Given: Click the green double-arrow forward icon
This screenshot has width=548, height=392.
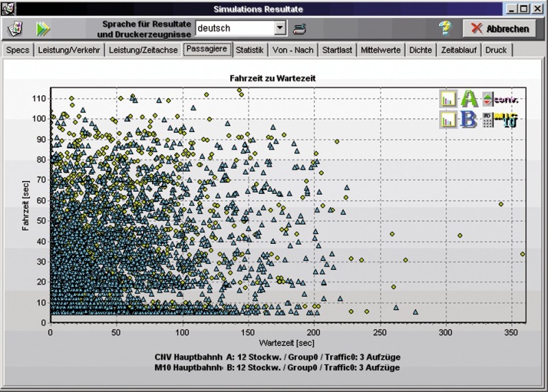Looking at the screenshot, I should tap(44, 28).
